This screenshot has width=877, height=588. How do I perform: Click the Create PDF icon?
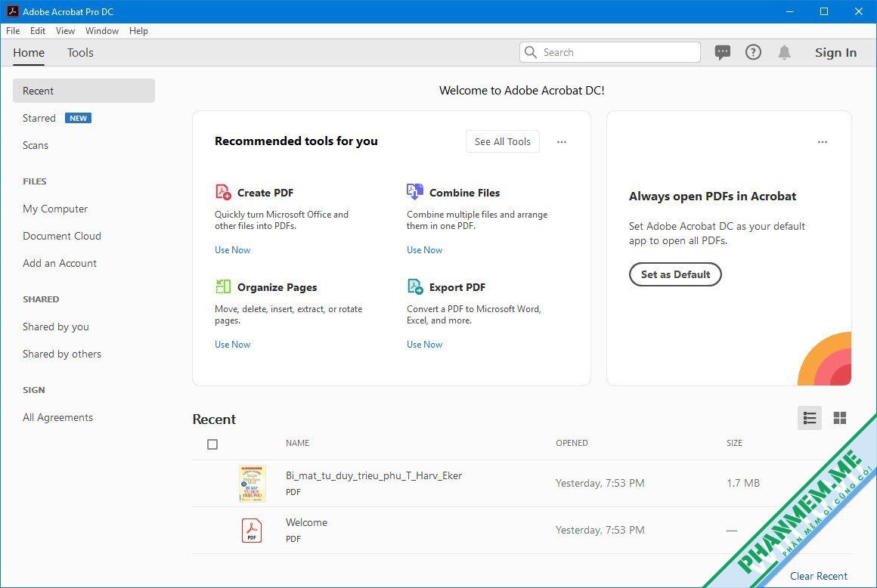[223, 192]
